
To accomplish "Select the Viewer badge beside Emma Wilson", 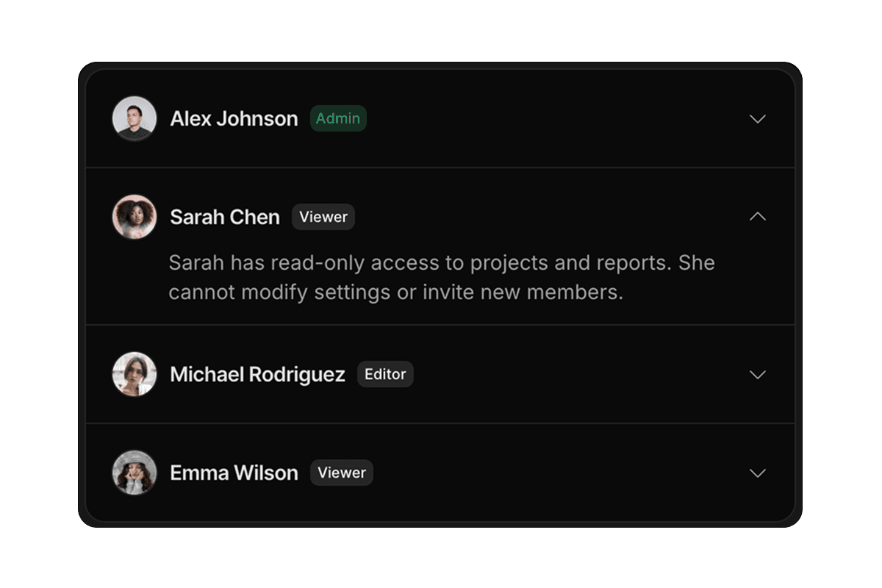I will coord(342,473).
